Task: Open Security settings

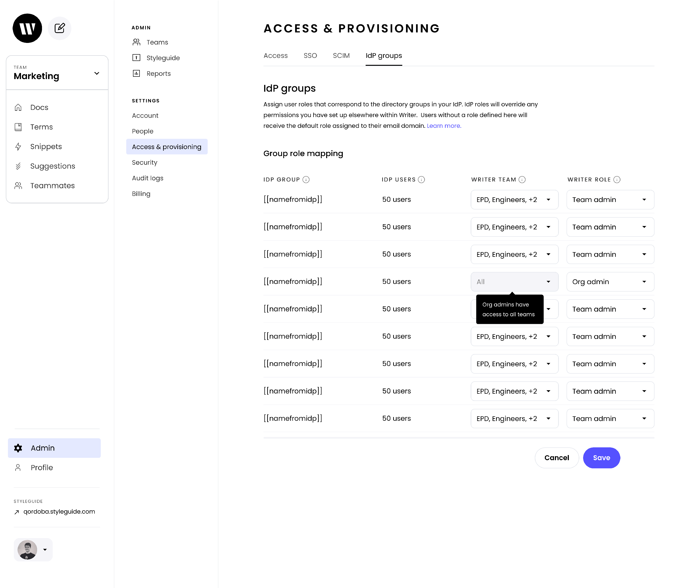Action: (x=144, y=162)
